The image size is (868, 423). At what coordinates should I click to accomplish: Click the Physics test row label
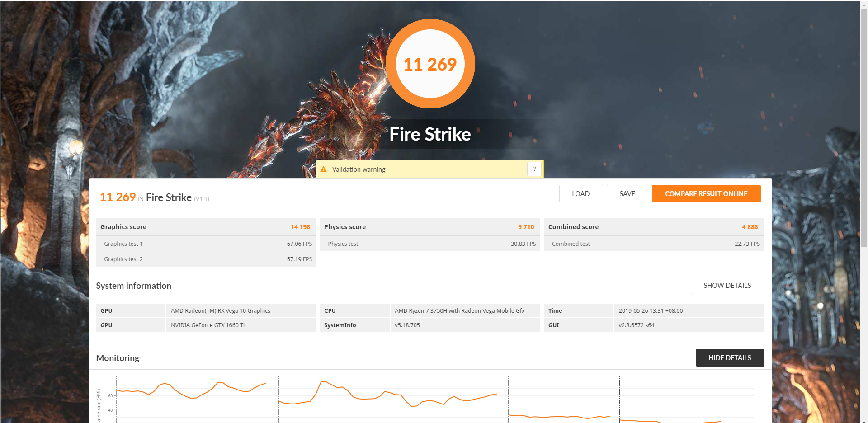click(343, 244)
